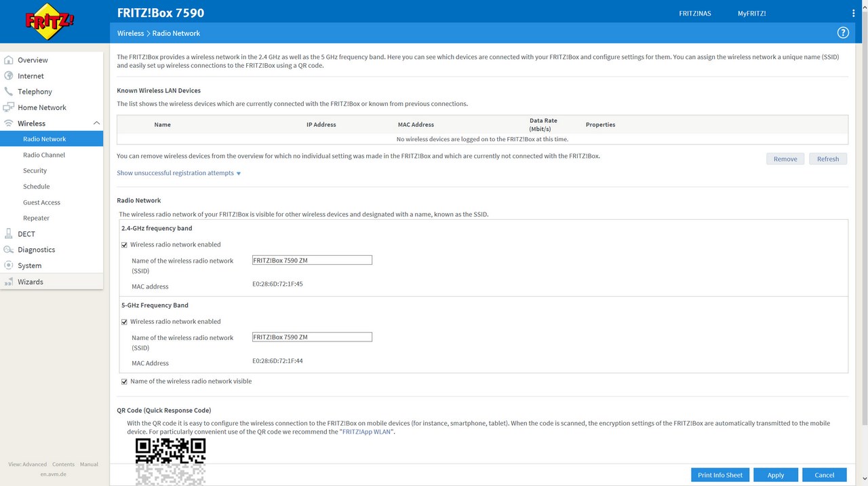Click the Print Info Sheet button

point(720,475)
